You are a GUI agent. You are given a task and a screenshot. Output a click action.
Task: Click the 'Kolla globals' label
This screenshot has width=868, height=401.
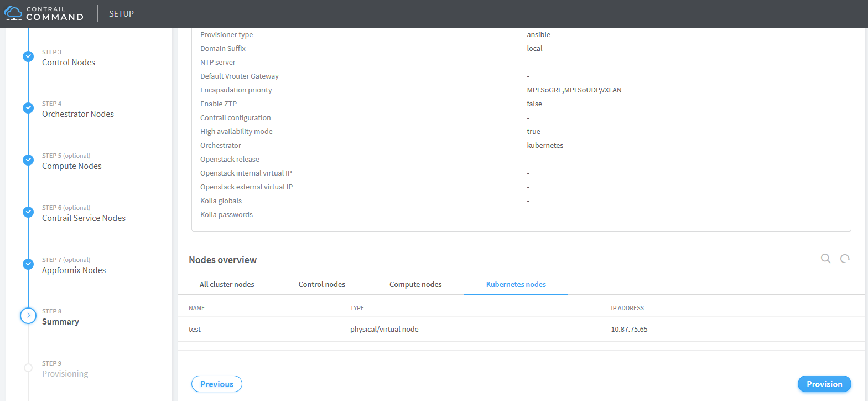221,200
